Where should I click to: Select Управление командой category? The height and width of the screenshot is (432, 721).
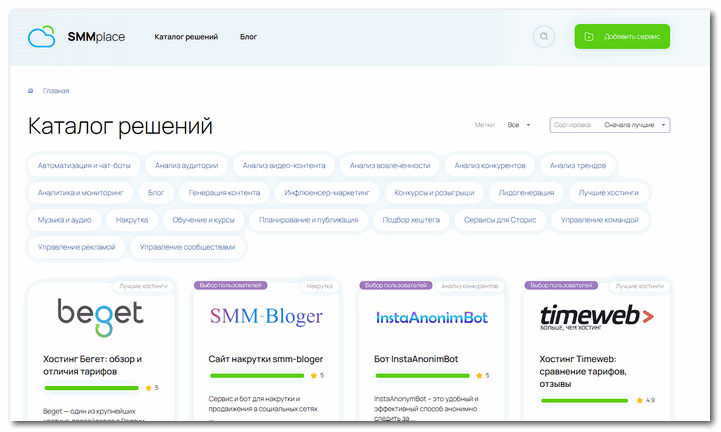coord(600,219)
